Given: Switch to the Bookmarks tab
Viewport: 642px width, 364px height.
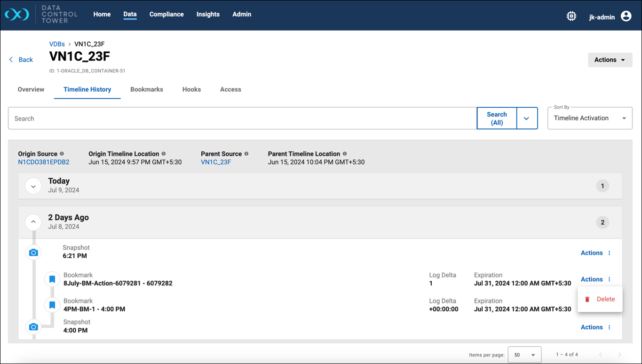Looking at the screenshot, I should 147,89.
